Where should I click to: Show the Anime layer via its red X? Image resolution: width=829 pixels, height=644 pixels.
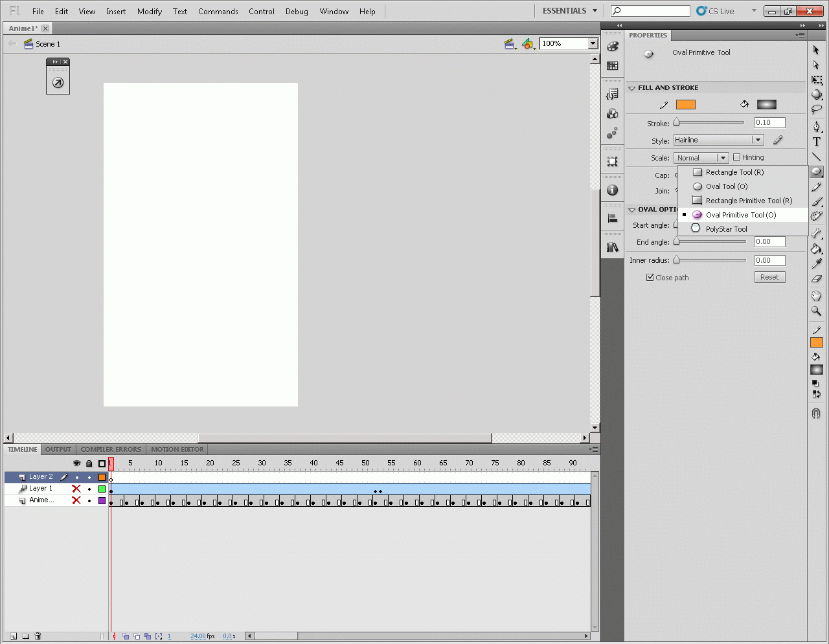pyautogui.click(x=76, y=500)
